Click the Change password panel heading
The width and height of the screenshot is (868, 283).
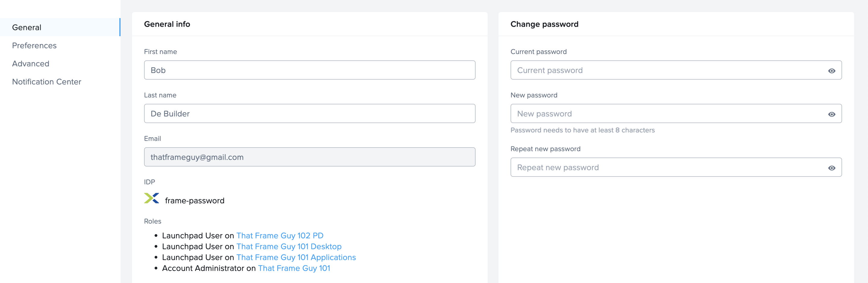coord(544,24)
